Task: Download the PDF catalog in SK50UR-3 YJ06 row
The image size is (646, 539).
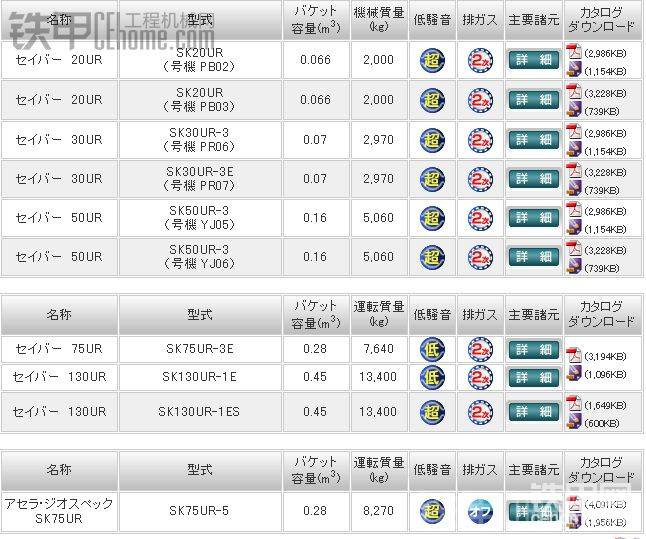Action: click(x=573, y=248)
